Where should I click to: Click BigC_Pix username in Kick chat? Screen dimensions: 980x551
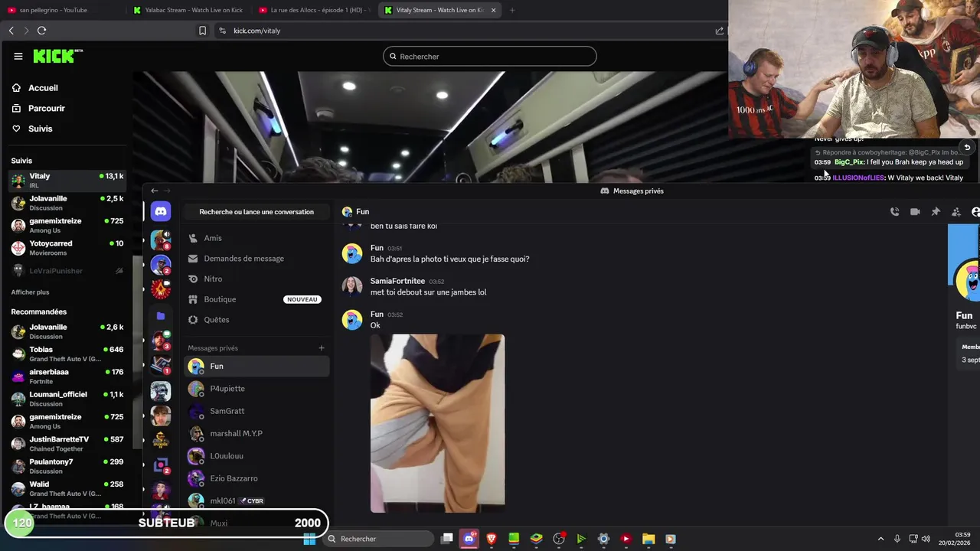(849, 162)
